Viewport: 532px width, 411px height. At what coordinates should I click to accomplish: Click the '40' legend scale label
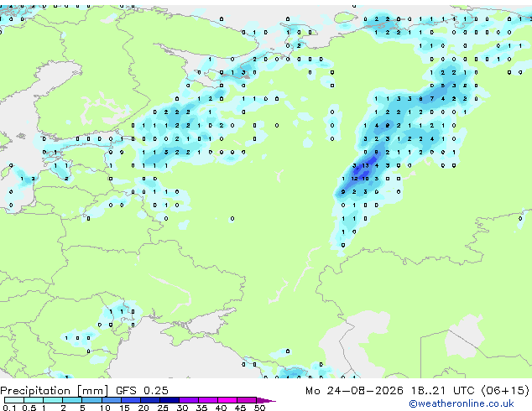[221, 408]
